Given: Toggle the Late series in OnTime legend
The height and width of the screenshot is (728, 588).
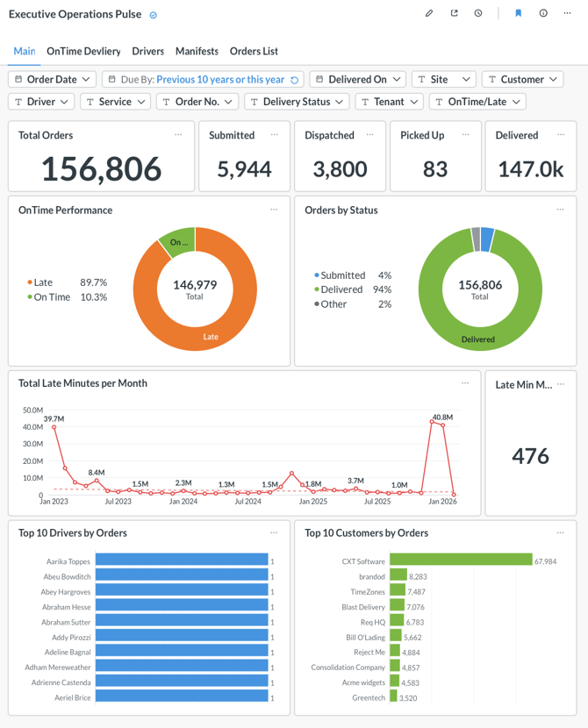Looking at the screenshot, I should pyautogui.click(x=43, y=282).
